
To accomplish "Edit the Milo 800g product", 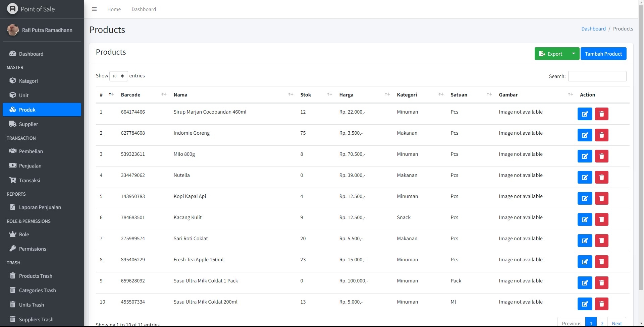I will coord(585,156).
